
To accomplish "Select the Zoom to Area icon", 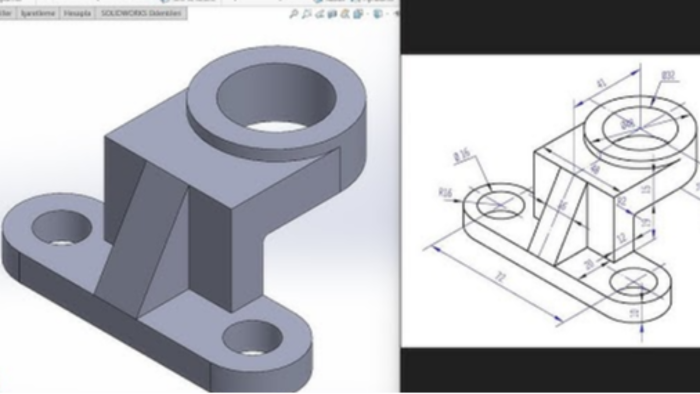I will 306,14.
